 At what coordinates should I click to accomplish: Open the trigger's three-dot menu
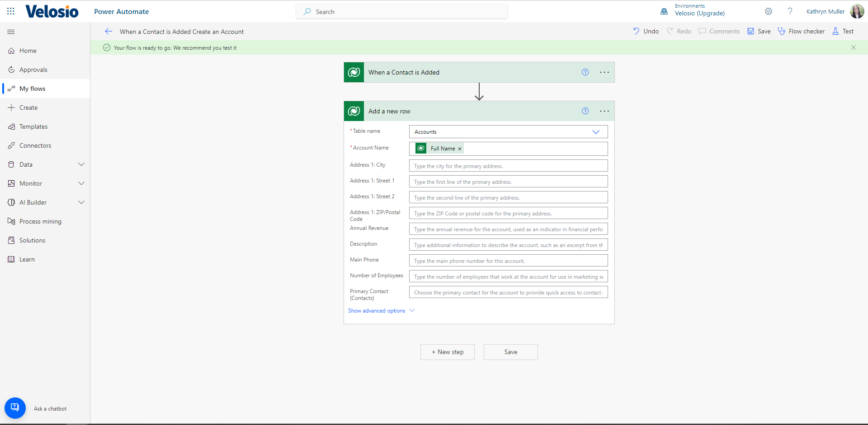point(604,72)
